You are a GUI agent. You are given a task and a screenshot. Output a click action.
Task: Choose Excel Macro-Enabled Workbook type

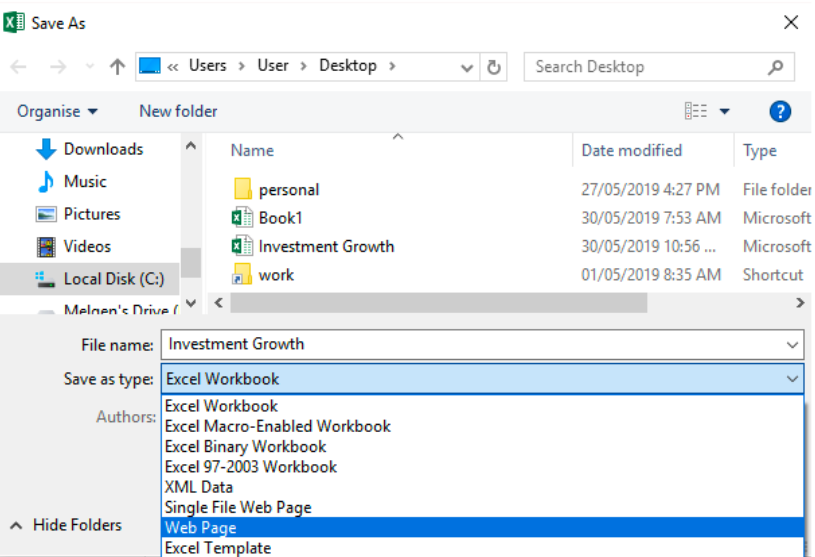tap(483, 426)
